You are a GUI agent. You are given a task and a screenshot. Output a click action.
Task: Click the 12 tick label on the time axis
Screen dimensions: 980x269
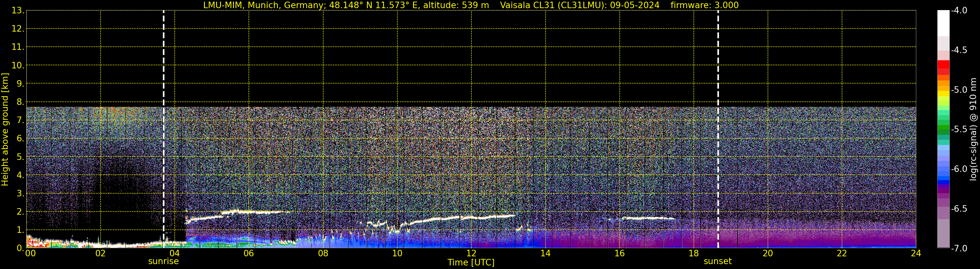pyautogui.click(x=471, y=254)
